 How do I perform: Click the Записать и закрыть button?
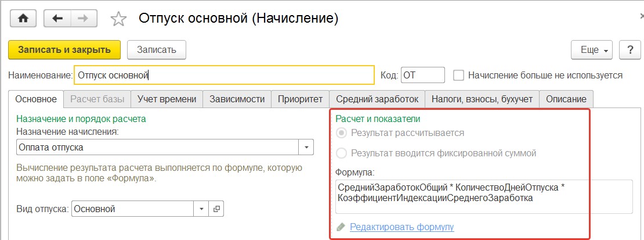(64, 50)
